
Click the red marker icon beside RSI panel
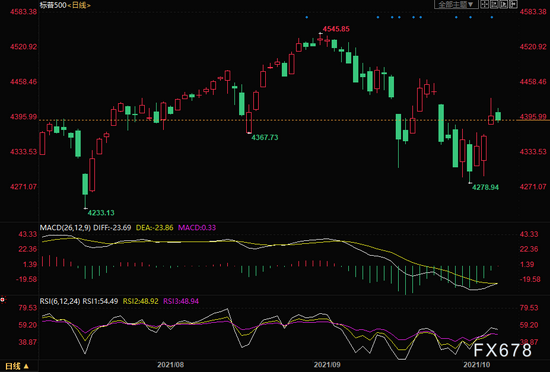point(2,300)
